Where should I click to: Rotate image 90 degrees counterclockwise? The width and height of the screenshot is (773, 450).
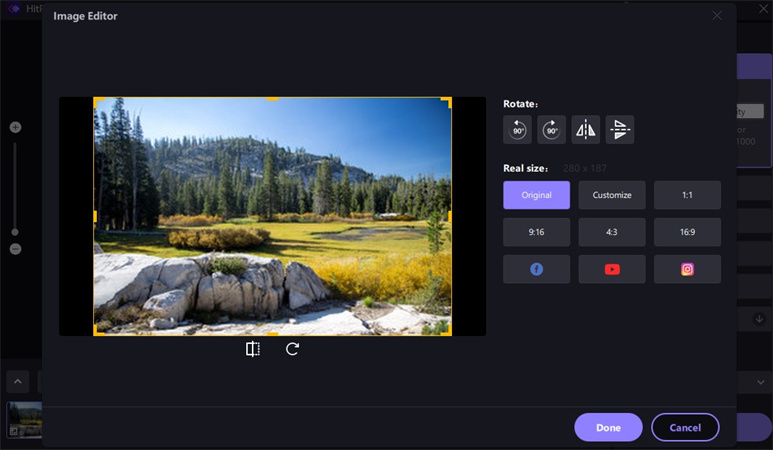[x=518, y=130]
